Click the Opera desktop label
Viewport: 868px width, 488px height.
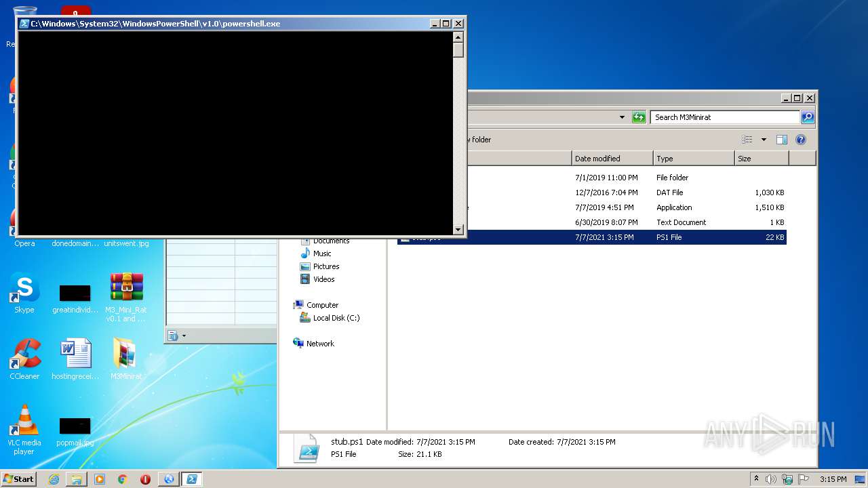(x=24, y=243)
